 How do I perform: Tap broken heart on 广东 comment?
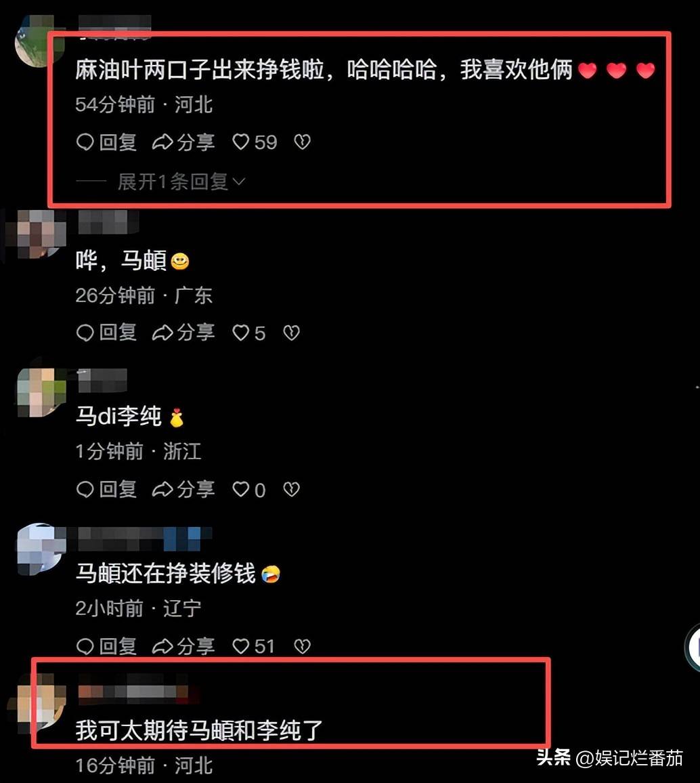tap(291, 333)
